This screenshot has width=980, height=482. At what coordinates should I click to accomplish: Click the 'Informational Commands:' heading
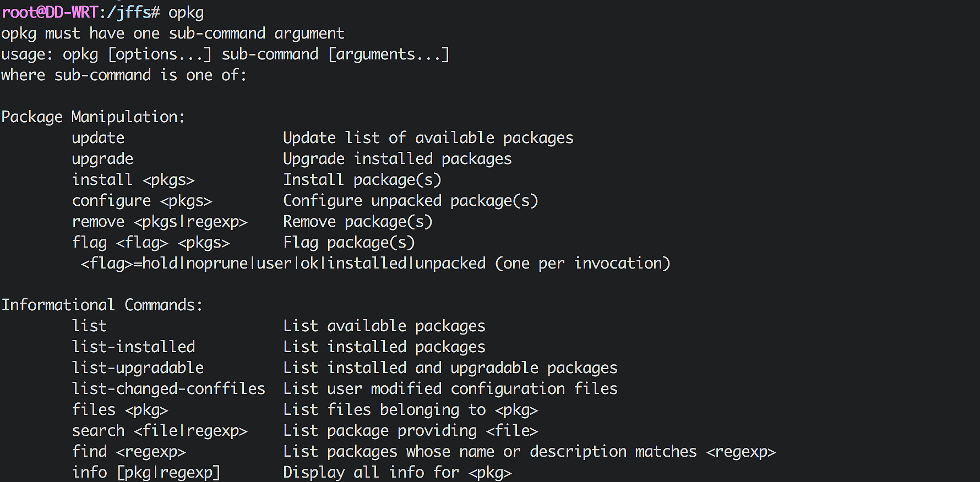[x=102, y=305]
